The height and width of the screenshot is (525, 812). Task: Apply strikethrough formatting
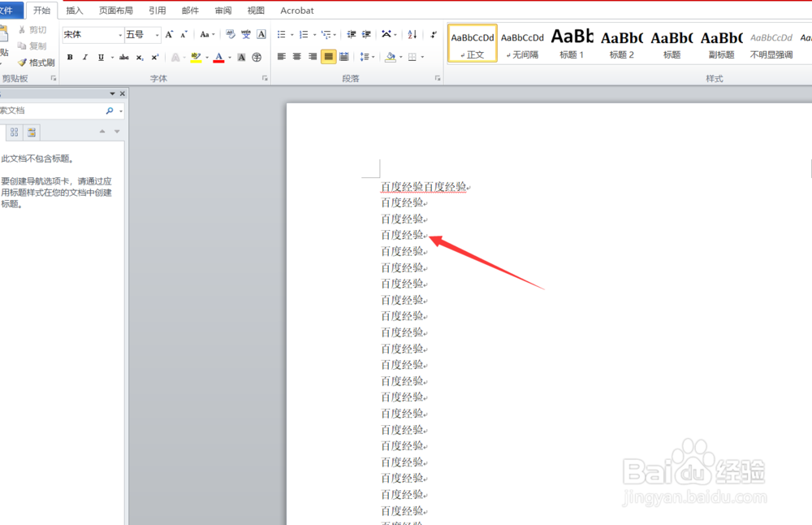pos(124,57)
